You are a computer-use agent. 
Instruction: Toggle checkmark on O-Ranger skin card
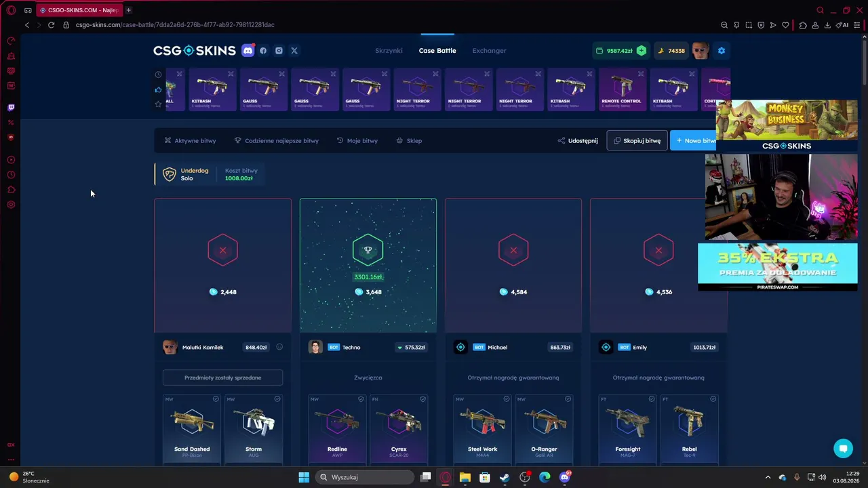click(568, 399)
